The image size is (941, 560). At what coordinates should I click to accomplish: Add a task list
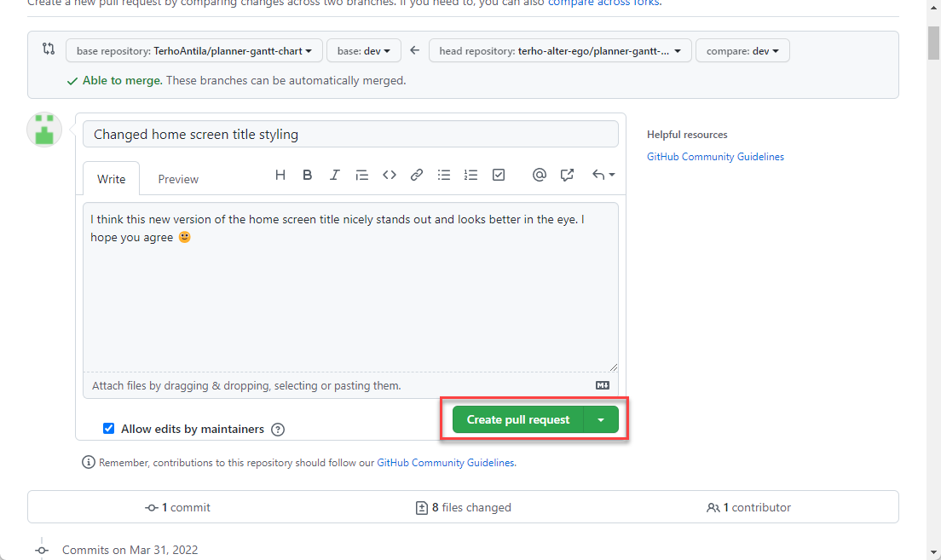(x=499, y=175)
